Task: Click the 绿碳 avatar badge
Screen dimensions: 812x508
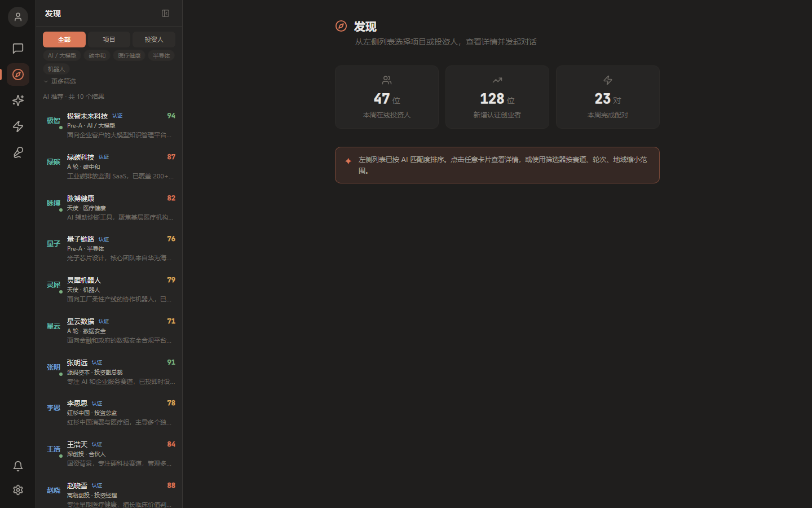Action: 54,162
